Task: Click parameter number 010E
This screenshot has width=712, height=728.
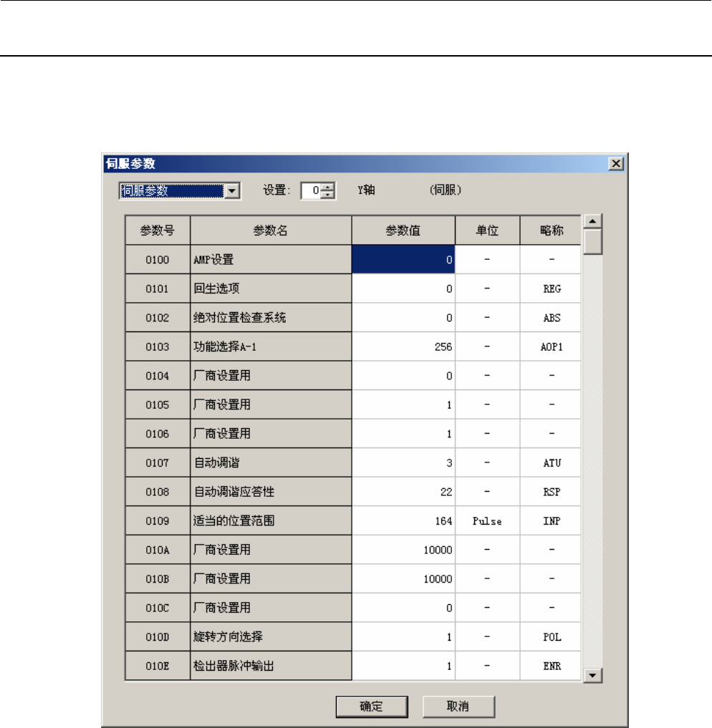Action: tap(158, 666)
